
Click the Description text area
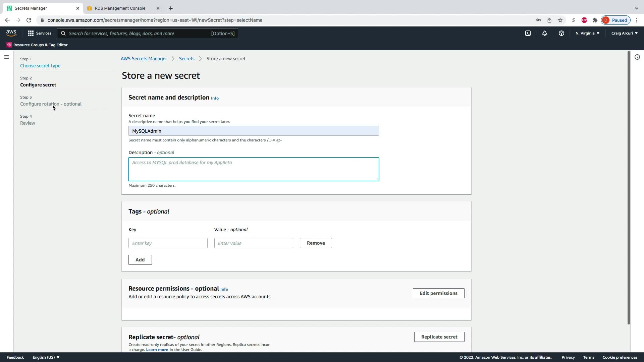[x=254, y=169]
